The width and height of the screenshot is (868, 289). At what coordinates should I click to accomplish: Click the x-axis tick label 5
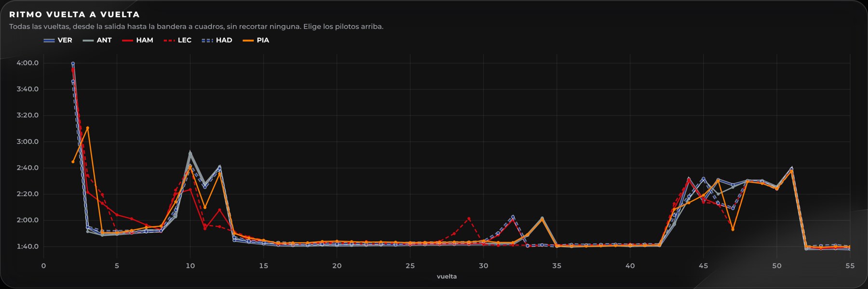tap(117, 266)
